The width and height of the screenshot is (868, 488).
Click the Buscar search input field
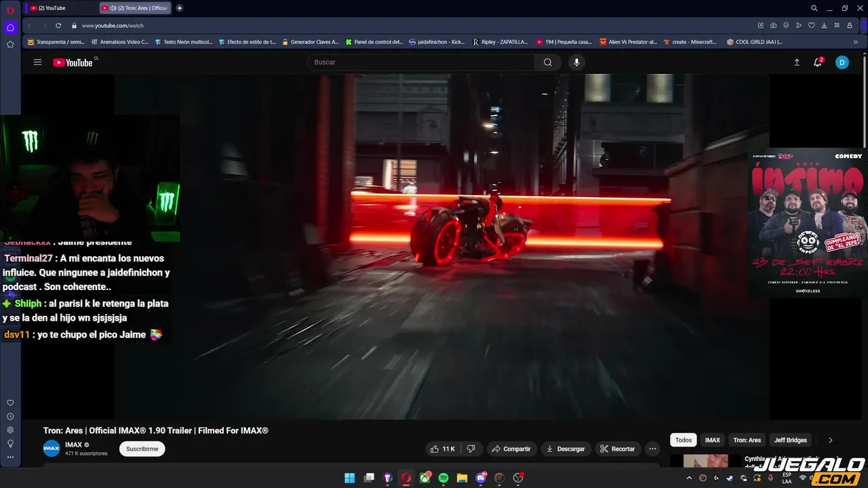click(420, 62)
